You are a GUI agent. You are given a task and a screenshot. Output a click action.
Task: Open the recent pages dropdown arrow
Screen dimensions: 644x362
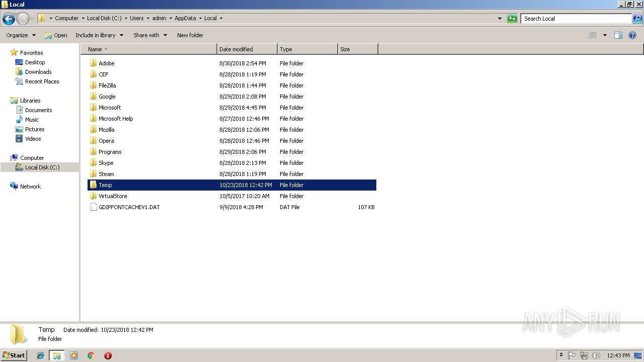[32, 19]
